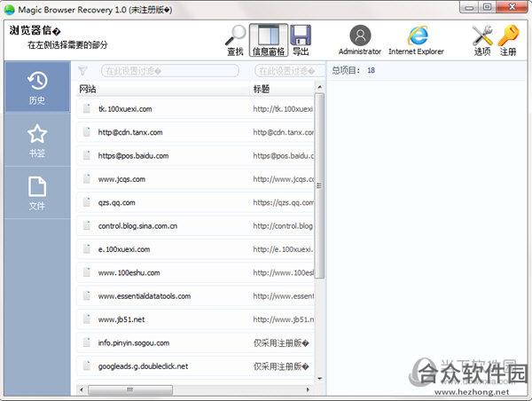Viewport: 532px width, 401px height.
Task: Click the title cell http://www.jcqs.co
Action: [284, 179]
